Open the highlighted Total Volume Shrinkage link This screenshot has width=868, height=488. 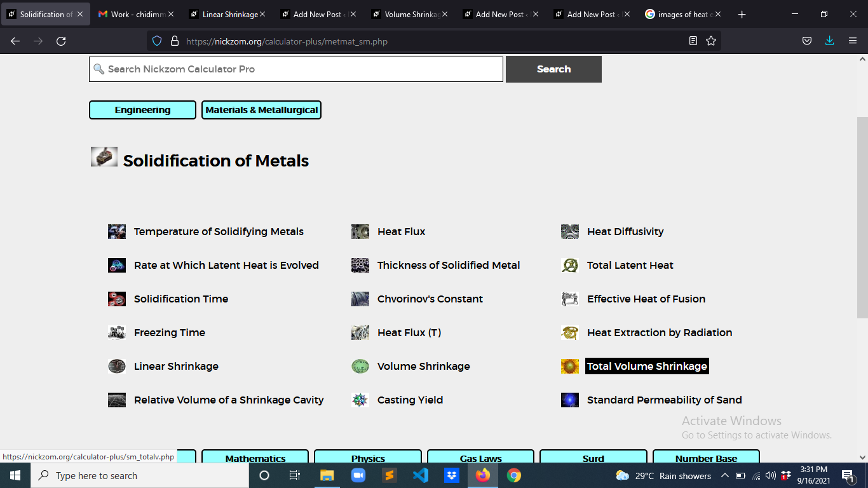coord(647,366)
